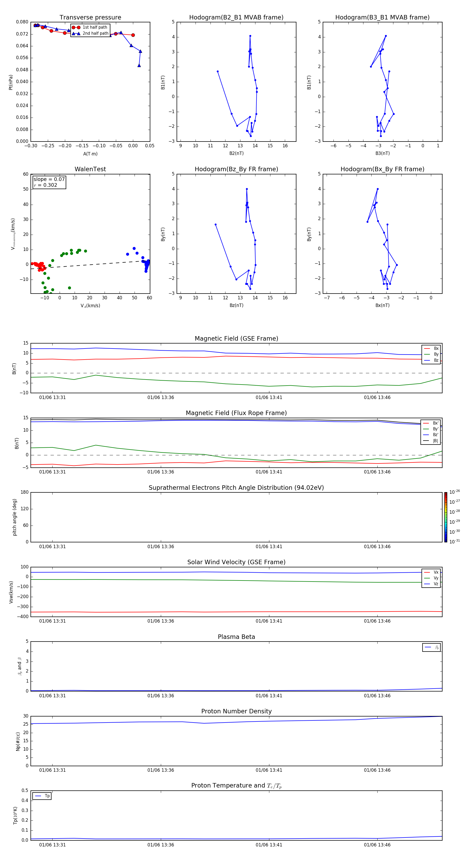Image resolution: width=473 pixels, height=868 pixels.
Task: Click the 'Proton Number Density' title
Action: (x=236, y=711)
